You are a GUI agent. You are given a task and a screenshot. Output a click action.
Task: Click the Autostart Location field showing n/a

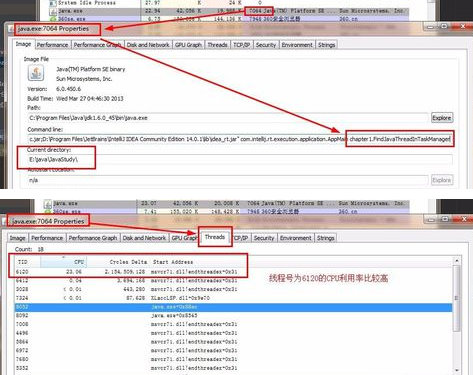click(x=228, y=180)
